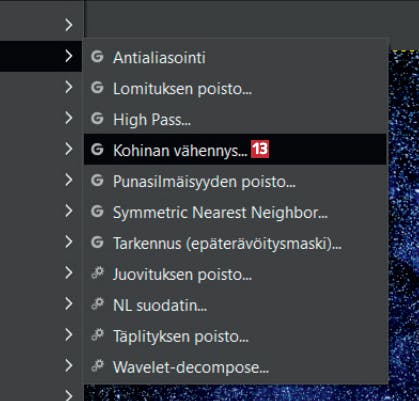
Task: Click the gears icon beside Juovituksen poisto
Action: click(x=98, y=274)
